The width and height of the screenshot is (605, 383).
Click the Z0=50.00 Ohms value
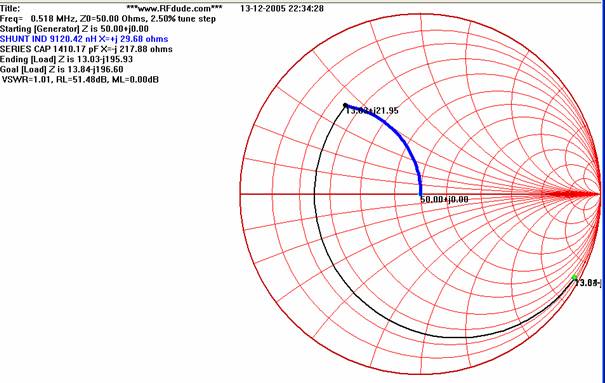coord(112,19)
